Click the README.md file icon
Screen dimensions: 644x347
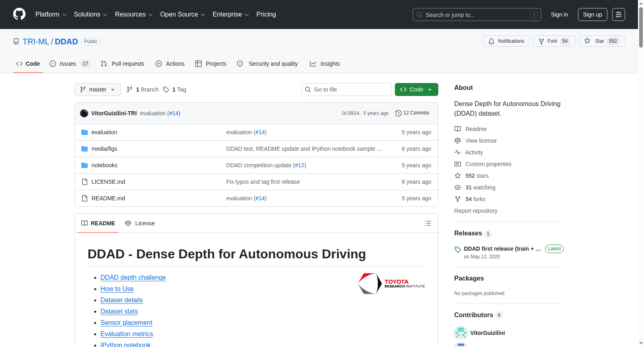(x=85, y=198)
